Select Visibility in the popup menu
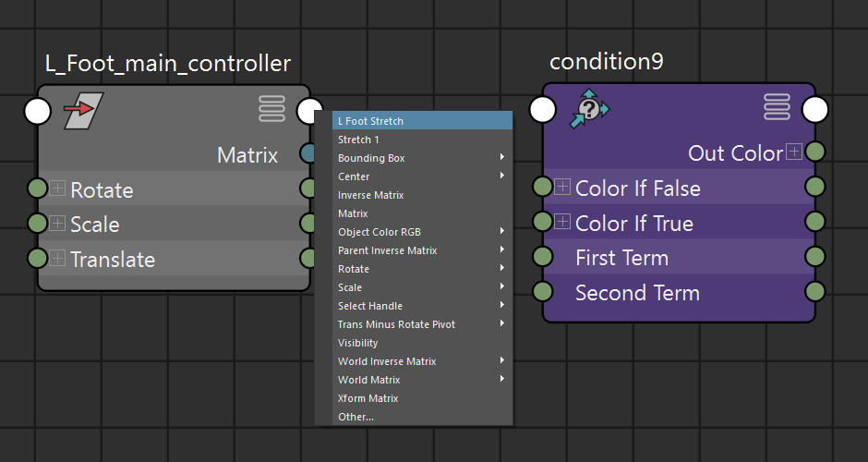Screen dimensions: 868x462 (x=422, y=343)
